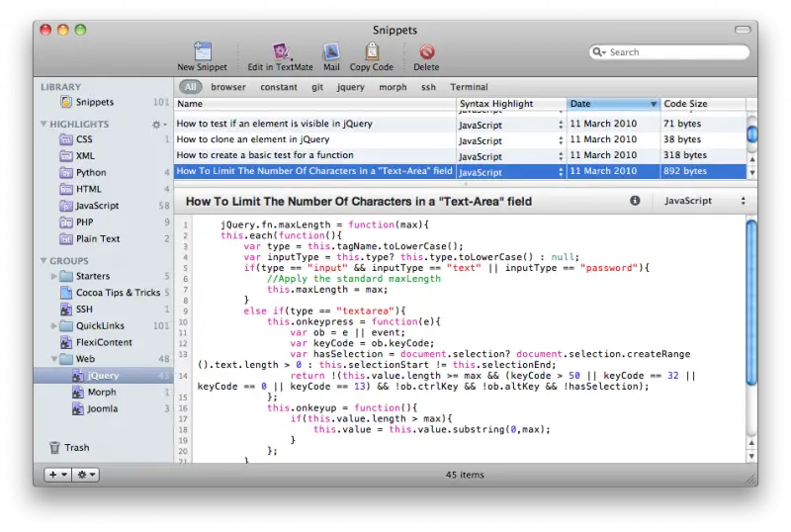Click the red Delete icon
Viewport: 791px width, 532px height.
(427, 51)
